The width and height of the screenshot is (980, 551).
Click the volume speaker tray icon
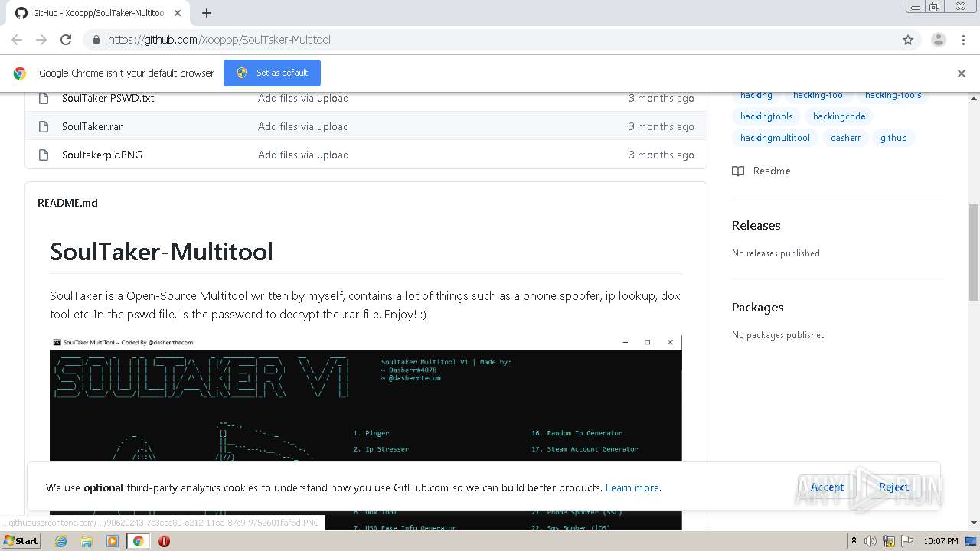[x=871, y=540]
